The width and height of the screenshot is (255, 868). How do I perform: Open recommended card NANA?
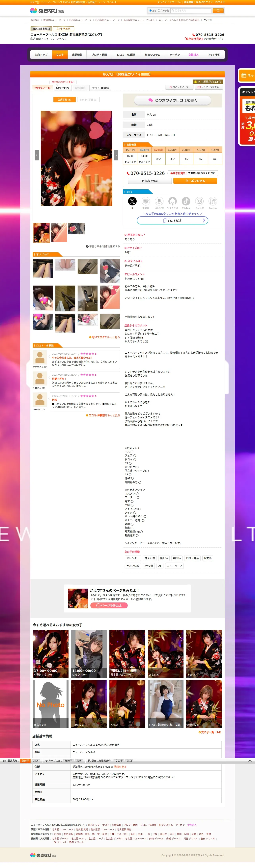pyautogui.click(x=127, y=704)
